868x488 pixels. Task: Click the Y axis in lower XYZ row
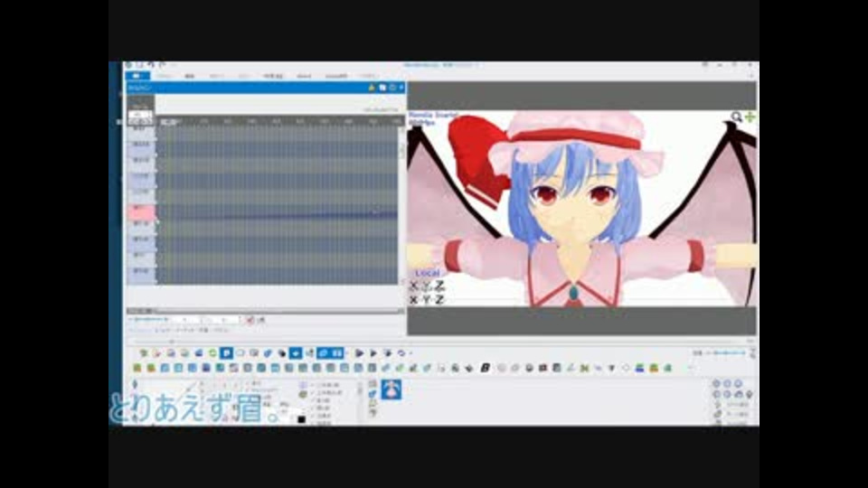pos(427,300)
